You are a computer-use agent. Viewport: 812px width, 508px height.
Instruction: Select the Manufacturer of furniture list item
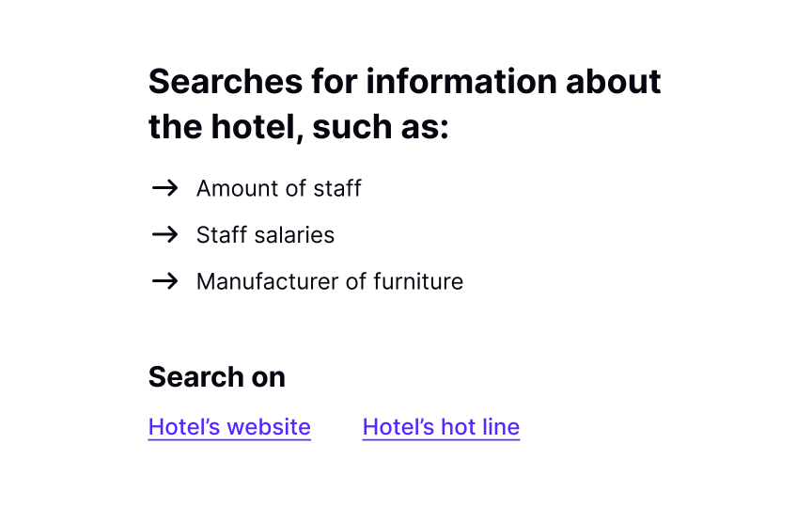(x=329, y=281)
